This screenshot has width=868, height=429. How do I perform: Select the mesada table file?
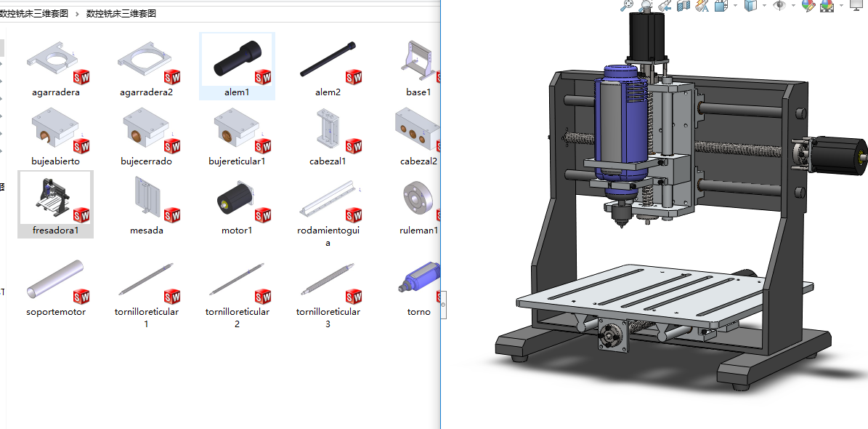tap(146, 205)
